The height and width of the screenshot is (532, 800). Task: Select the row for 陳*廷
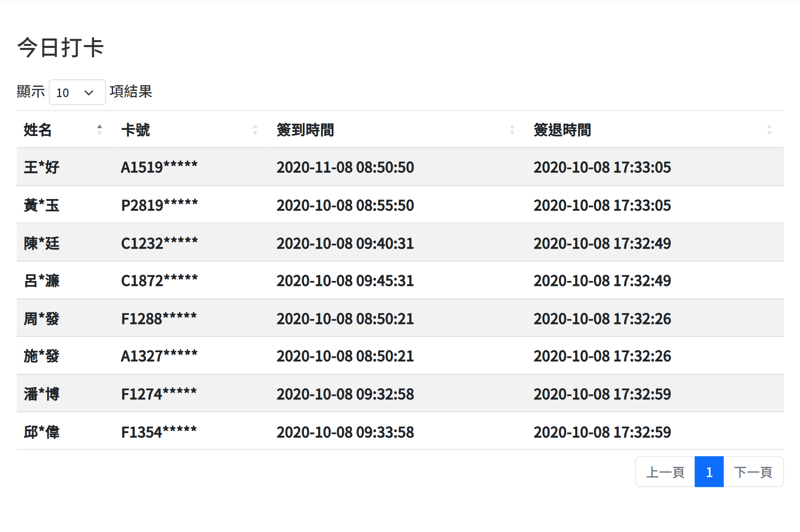point(42,243)
